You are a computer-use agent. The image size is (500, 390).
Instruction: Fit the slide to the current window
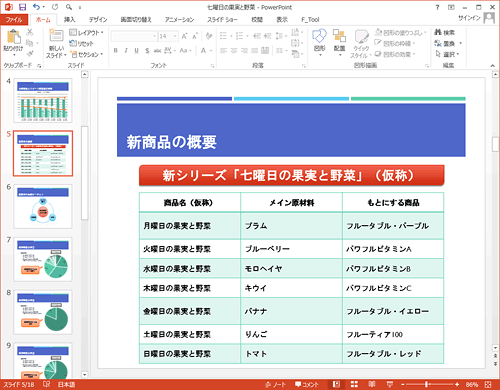488,384
